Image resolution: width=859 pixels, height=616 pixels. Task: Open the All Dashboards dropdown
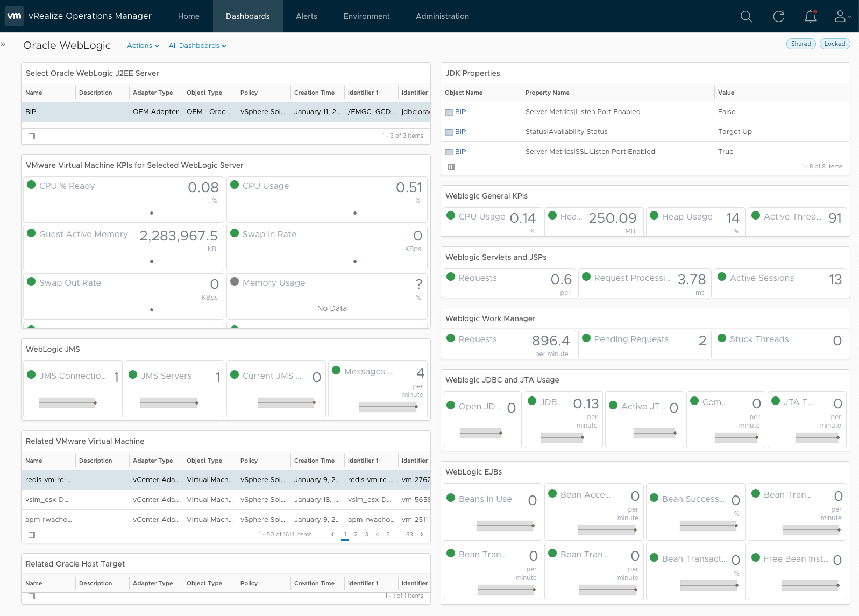pyautogui.click(x=197, y=46)
